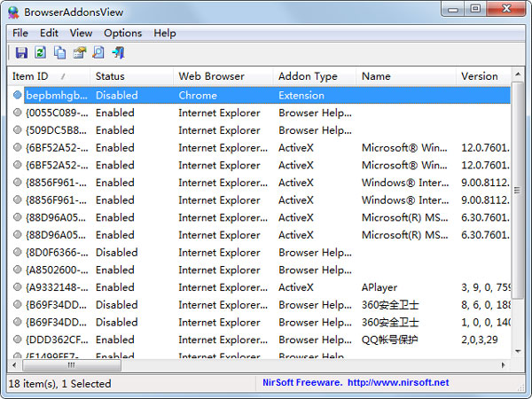Click the vertical scrollbar down arrow
Screen dimensions: 532x399
coord(518,351)
